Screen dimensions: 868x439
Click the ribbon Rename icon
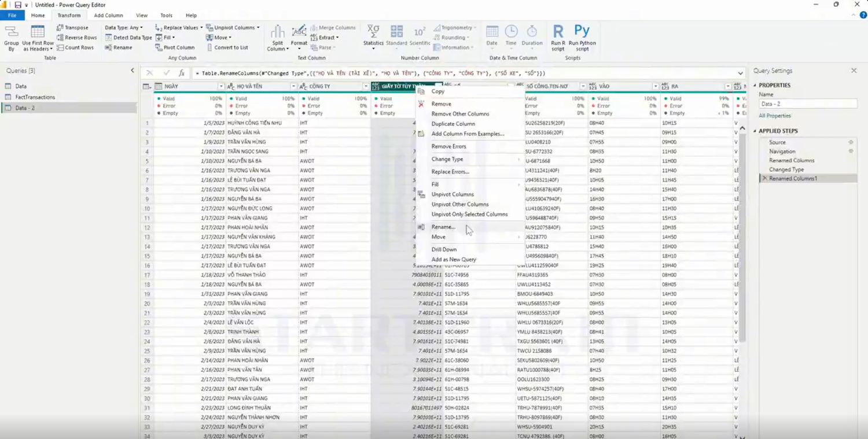(109, 47)
